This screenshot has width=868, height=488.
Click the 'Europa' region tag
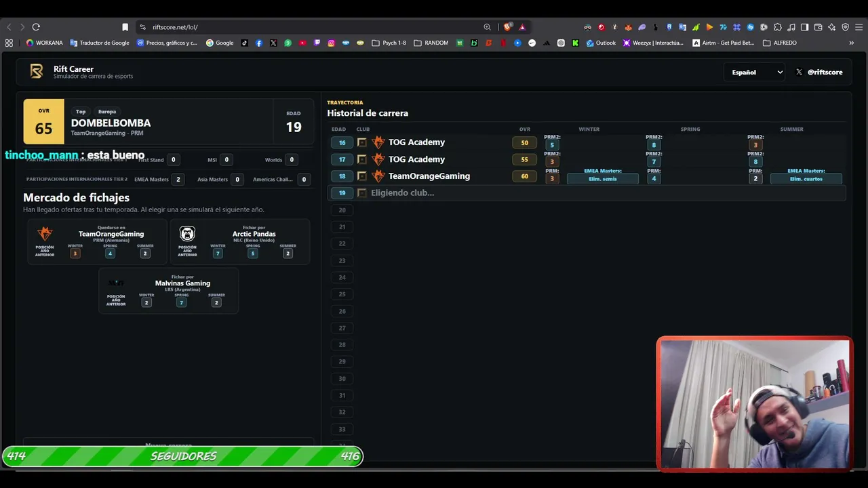[x=107, y=112]
